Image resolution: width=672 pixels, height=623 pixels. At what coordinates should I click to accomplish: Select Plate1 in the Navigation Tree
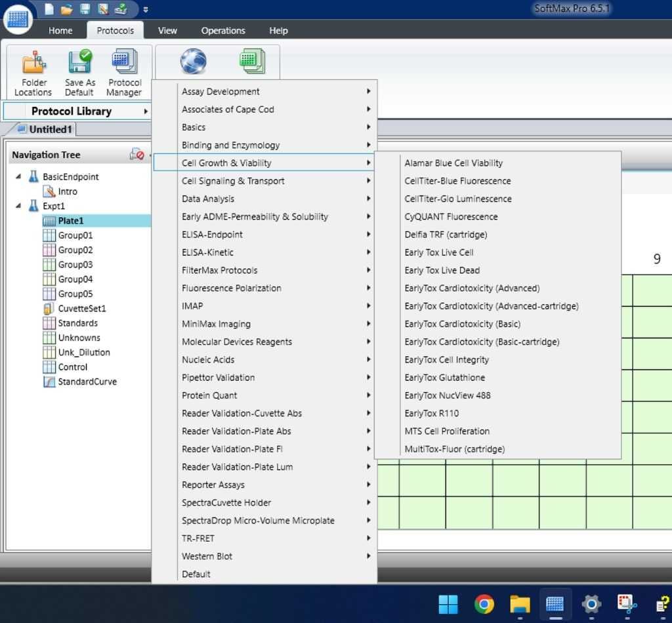tap(71, 221)
